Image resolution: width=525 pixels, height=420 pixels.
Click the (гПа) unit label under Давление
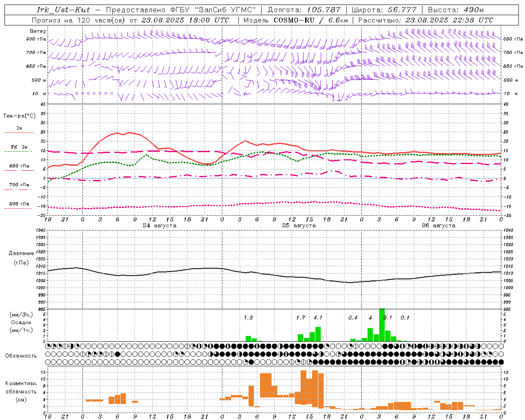point(21,263)
